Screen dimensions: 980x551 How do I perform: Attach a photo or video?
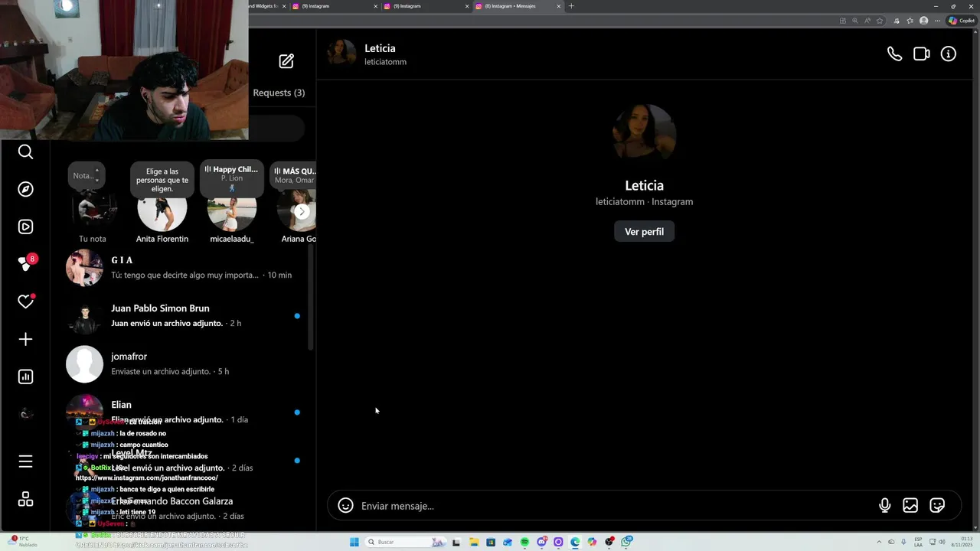coord(910,506)
